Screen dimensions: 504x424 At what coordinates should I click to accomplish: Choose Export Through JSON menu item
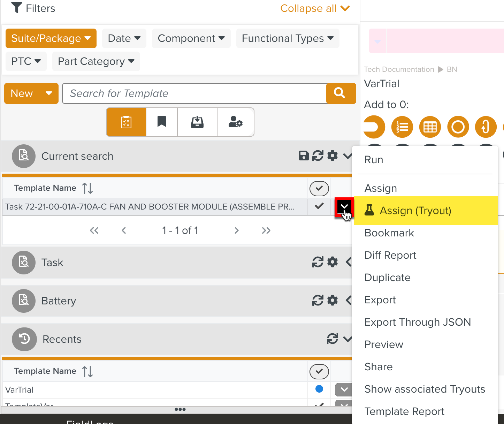[418, 322]
